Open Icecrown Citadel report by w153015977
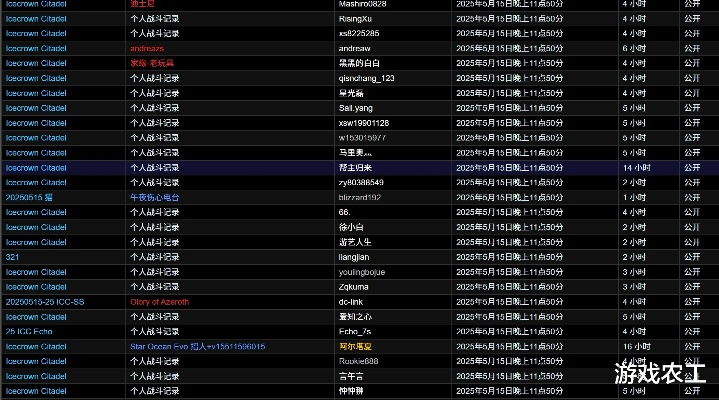Viewport: 719px width, 400px height. click(36, 138)
